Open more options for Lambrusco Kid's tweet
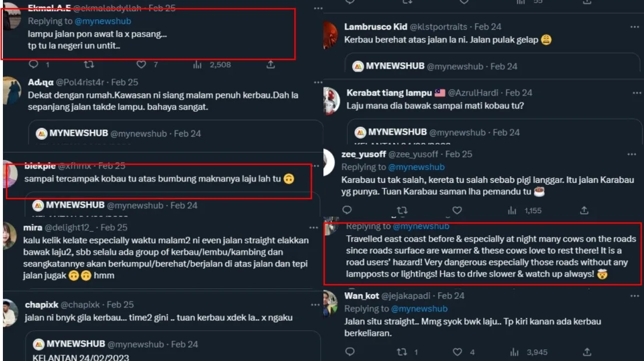This screenshot has height=361, width=644. [634, 27]
